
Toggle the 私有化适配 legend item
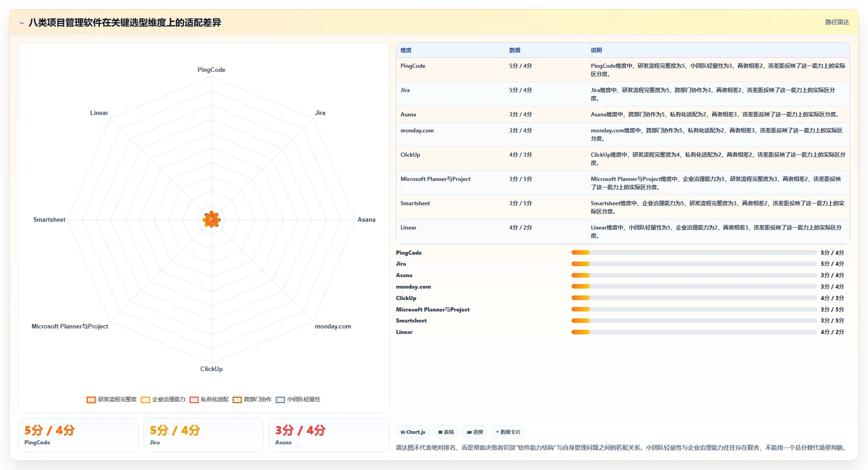[x=209, y=399]
